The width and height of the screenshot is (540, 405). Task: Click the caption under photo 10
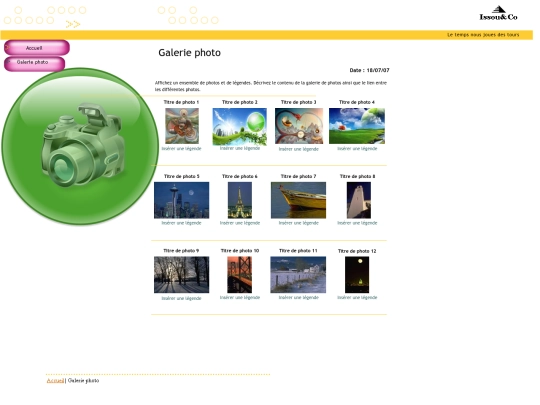pyautogui.click(x=240, y=298)
